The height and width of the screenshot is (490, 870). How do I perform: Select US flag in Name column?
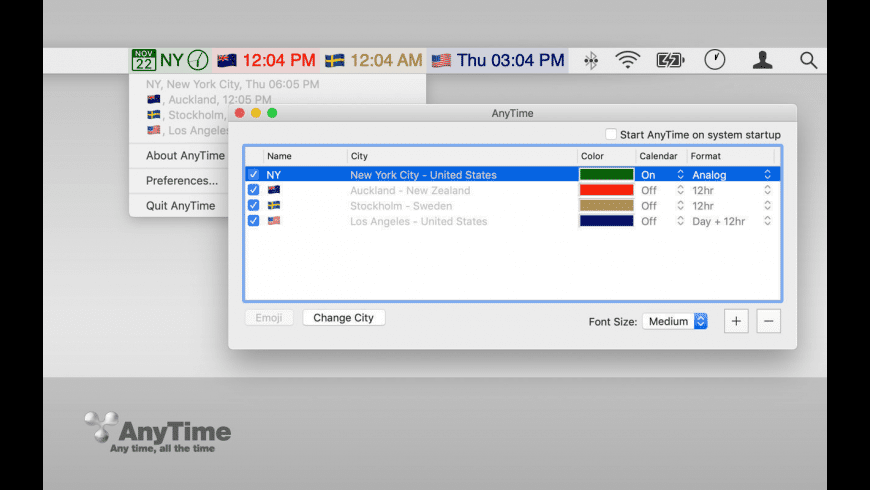pyautogui.click(x=274, y=221)
